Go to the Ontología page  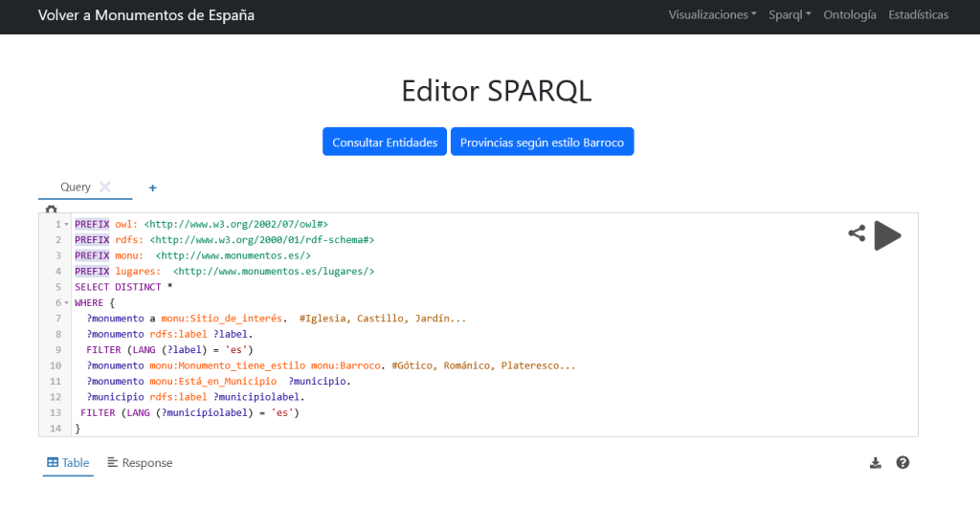coord(849,15)
